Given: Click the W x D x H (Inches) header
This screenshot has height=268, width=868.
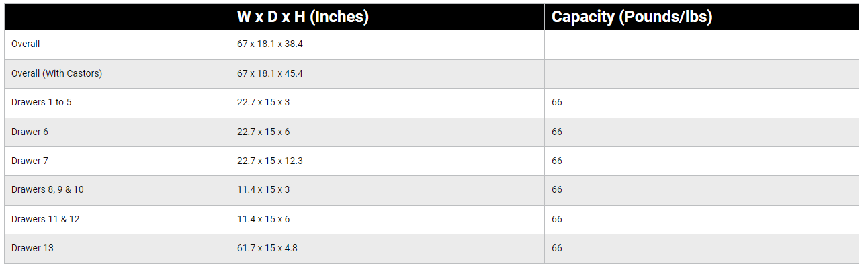Looking at the screenshot, I should coord(303,17).
